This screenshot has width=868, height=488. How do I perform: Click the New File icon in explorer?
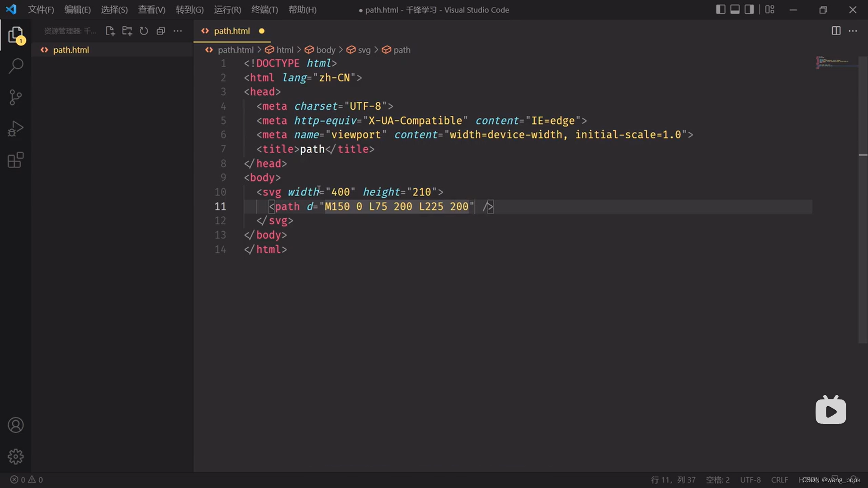pyautogui.click(x=110, y=31)
